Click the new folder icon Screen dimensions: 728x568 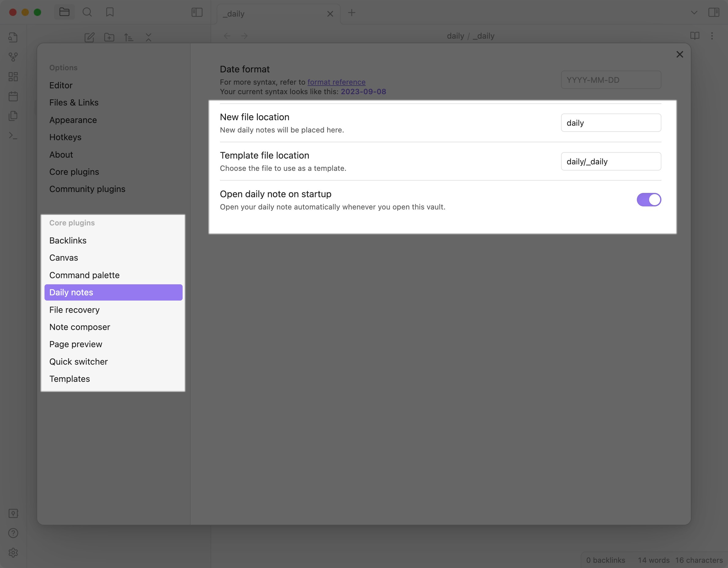109,37
